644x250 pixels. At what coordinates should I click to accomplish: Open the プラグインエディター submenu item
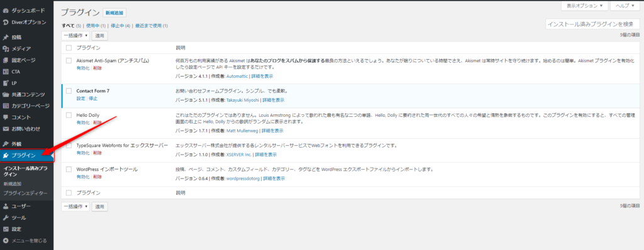[x=25, y=193]
